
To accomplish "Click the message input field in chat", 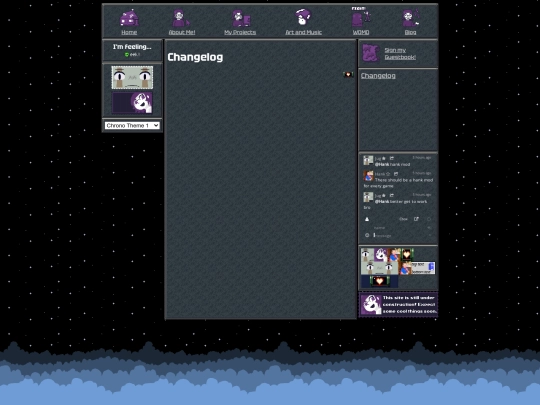I will tap(399, 236).
